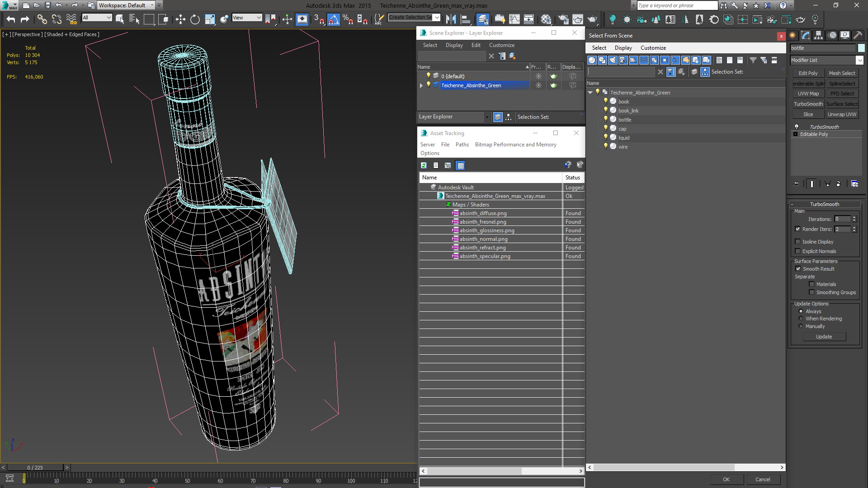Image resolution: width=868 pixels, height=488 pixels.
Task: Select the Manually update option
Action: pyautogui.click(x=801, y=326)
